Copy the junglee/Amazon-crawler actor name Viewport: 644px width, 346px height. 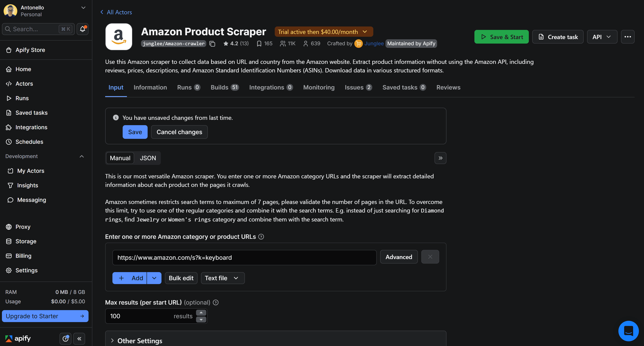coord(212,44)
